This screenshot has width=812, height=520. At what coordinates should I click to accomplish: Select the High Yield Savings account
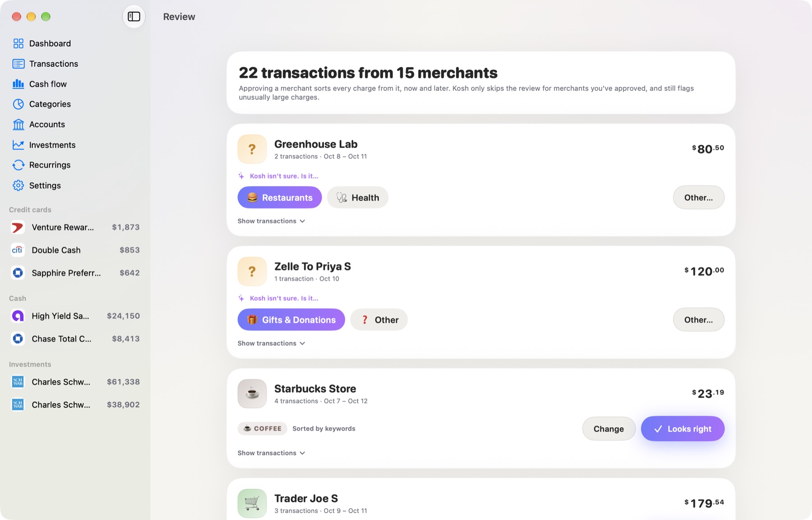coord(75,316)
